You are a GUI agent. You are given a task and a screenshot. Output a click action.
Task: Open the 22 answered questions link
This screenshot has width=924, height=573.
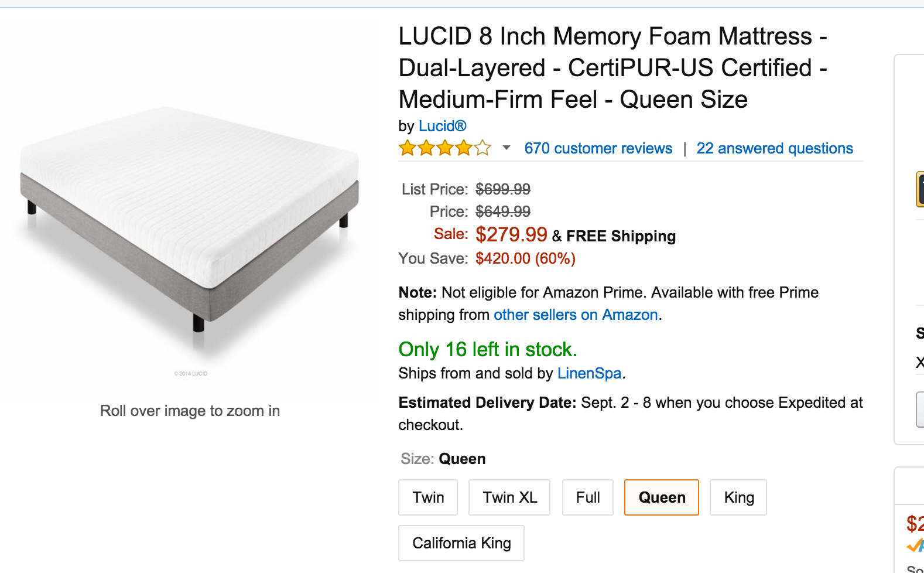click(774, 149)
